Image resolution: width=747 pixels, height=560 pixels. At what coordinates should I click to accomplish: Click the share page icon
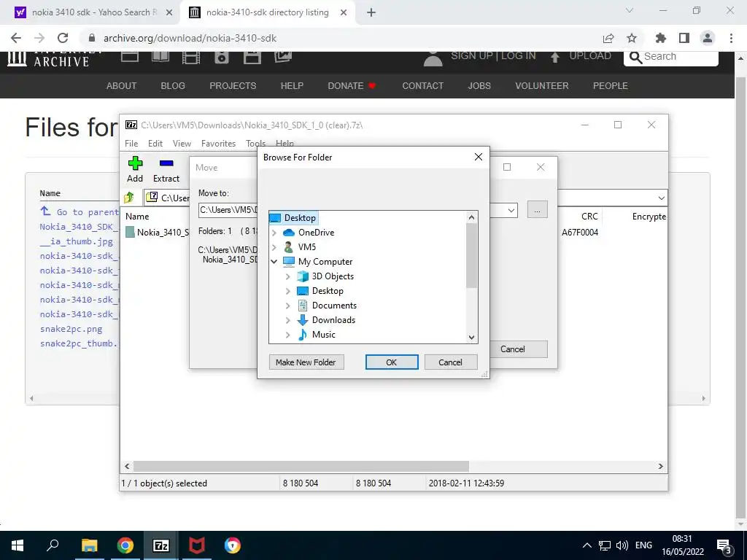coord(608,38)
